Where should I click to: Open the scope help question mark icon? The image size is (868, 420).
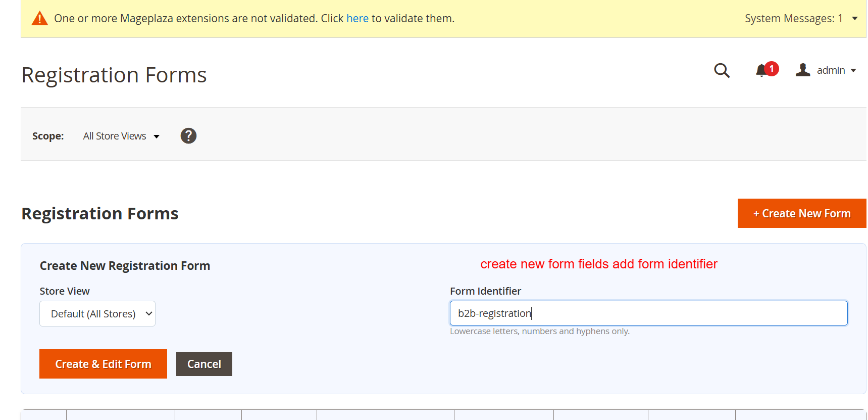click(x=188, y=136)
